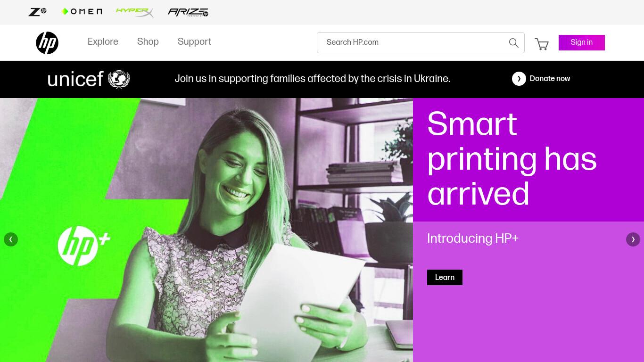Screen dimensions: 644x362
Task: Open the Support menu
Action: (194, 42)
